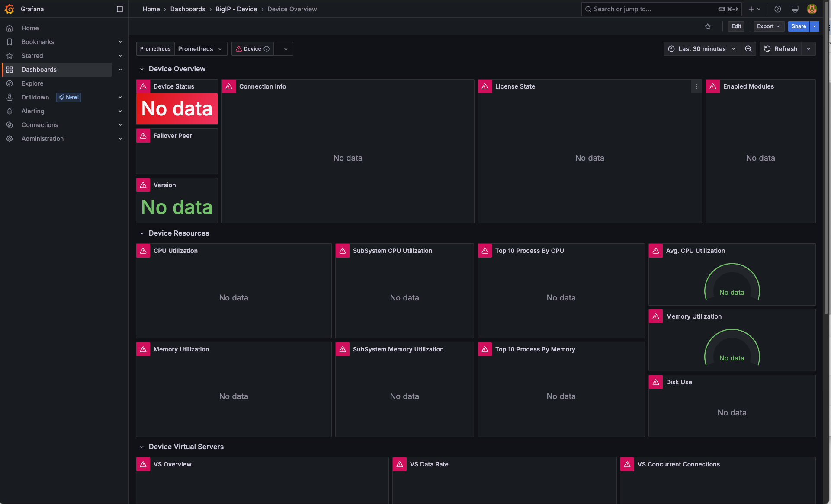The image size is (831, 504).
Task: Collapse the Device Resources section
Action: pyautogui.click(x=142, y=233)
